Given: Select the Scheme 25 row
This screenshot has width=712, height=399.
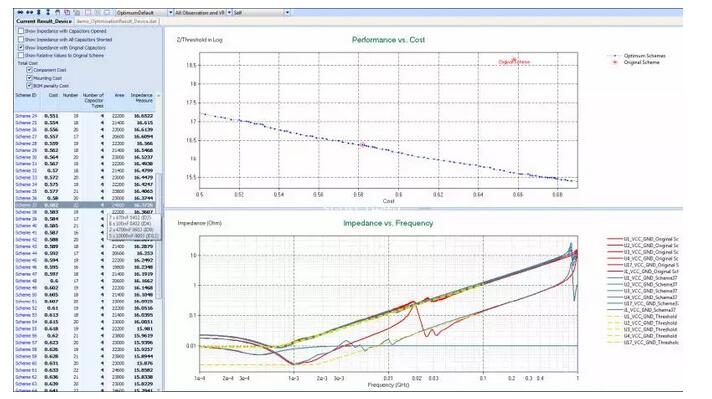Looking at the screenshot, I should pyautogui.click(x=85, y=123).
